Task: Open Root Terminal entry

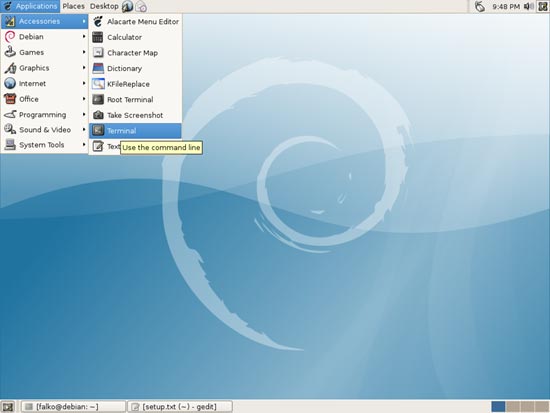Action: (x=135, y=100)
